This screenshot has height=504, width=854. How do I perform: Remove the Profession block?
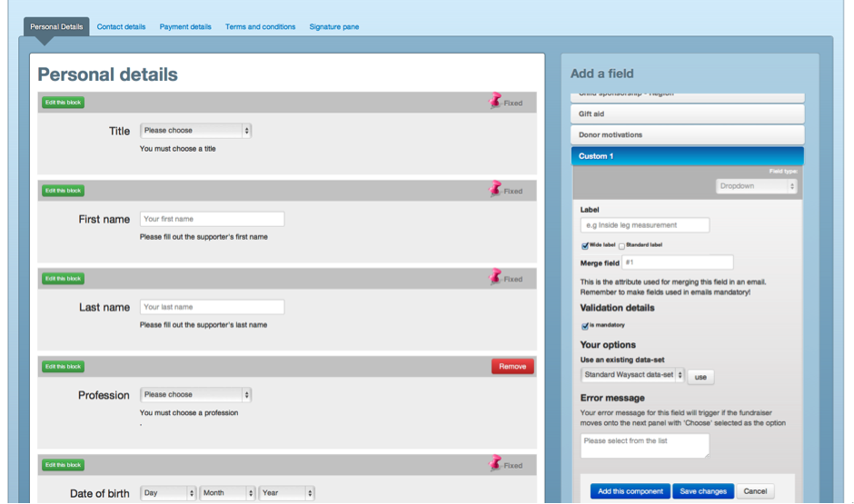(512, 367)
